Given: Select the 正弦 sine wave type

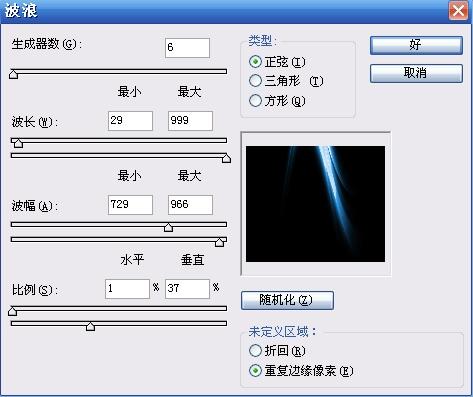Looking at the screenshot, I should 277,62.
